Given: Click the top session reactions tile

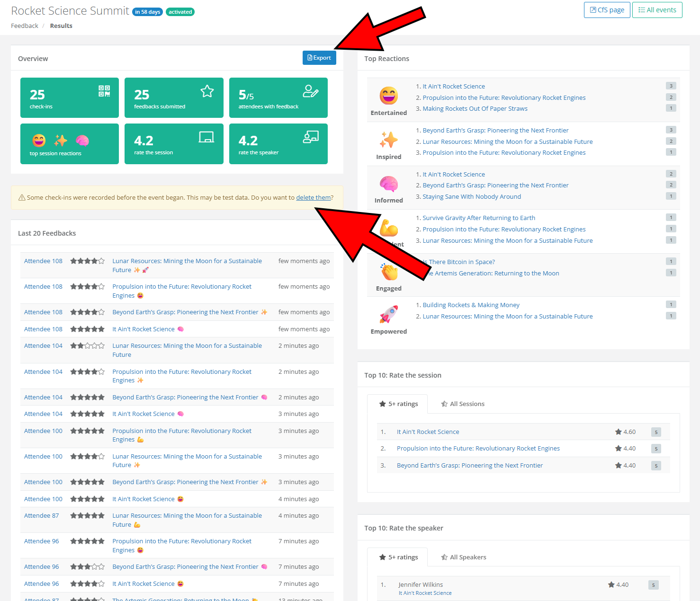Looking at the screenshot, I should tap(69, 144).
